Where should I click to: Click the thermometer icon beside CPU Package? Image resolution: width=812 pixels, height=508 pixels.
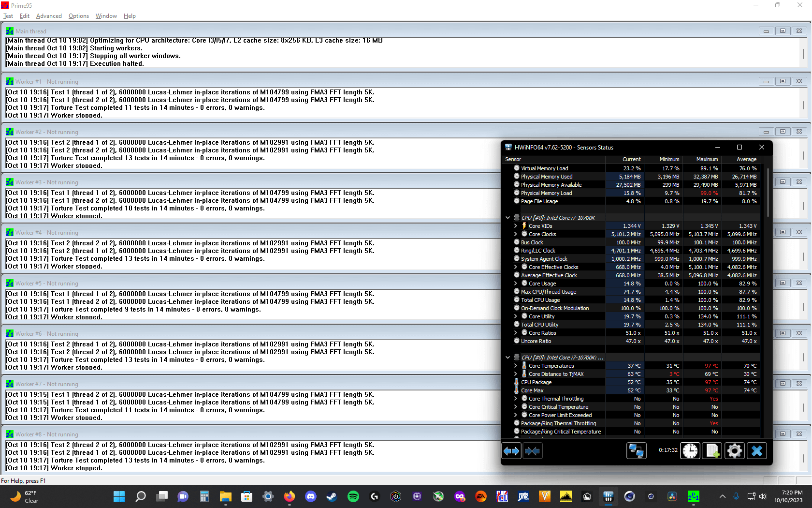(x=517, y=382)
